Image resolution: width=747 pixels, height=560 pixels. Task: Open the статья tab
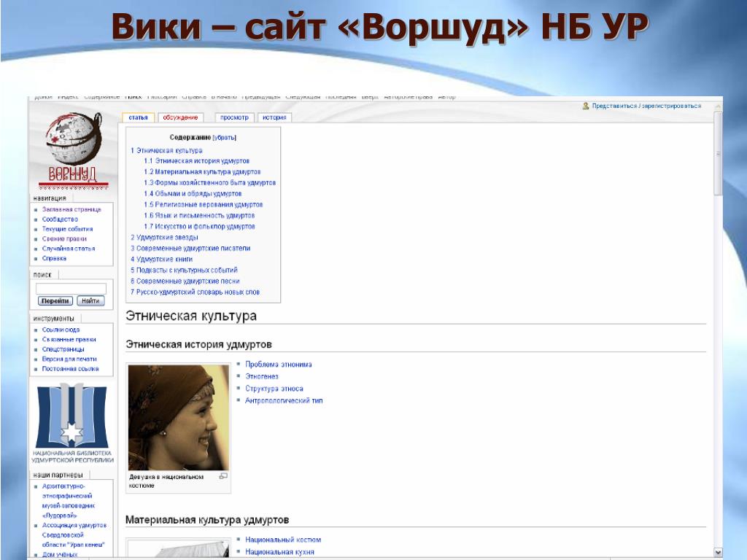point(138,117)
